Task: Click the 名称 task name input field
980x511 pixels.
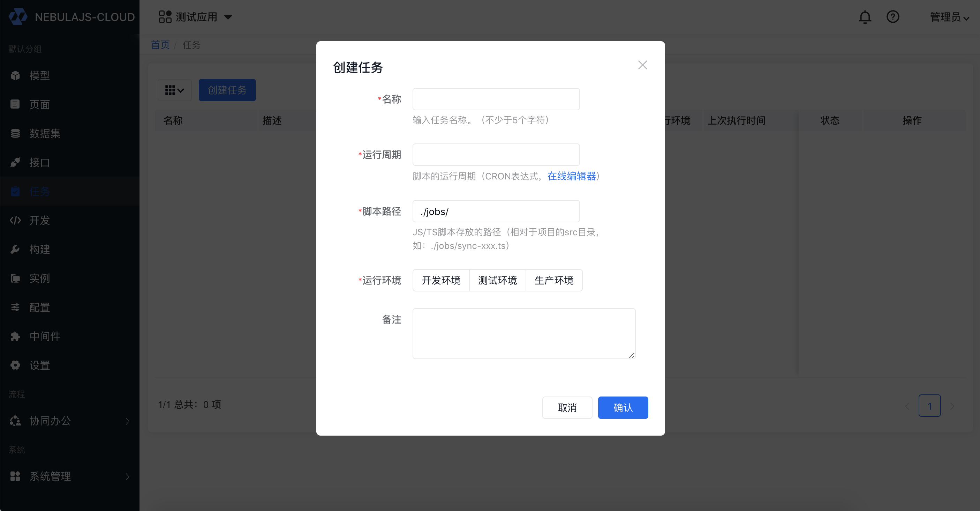Action: point(496,99)
